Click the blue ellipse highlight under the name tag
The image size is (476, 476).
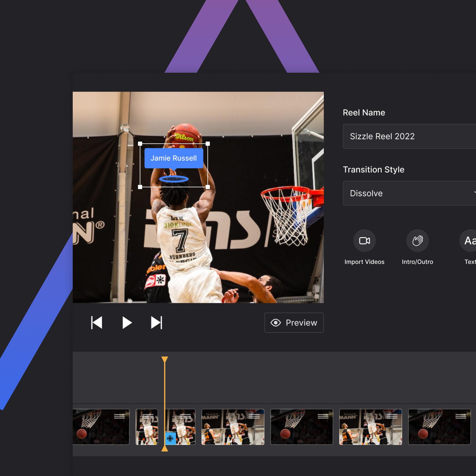click(174, 179)
